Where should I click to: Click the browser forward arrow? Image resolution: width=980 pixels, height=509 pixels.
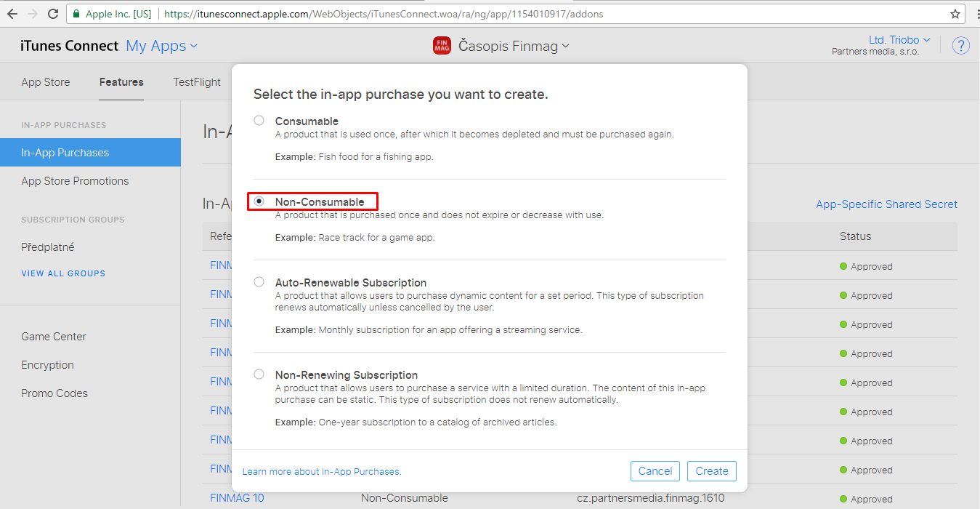pos(33,14)
